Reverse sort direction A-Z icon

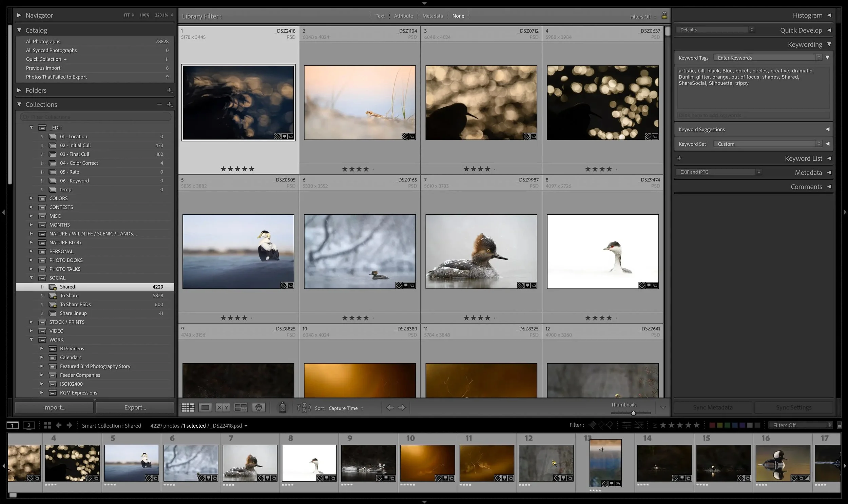[304, 408]
